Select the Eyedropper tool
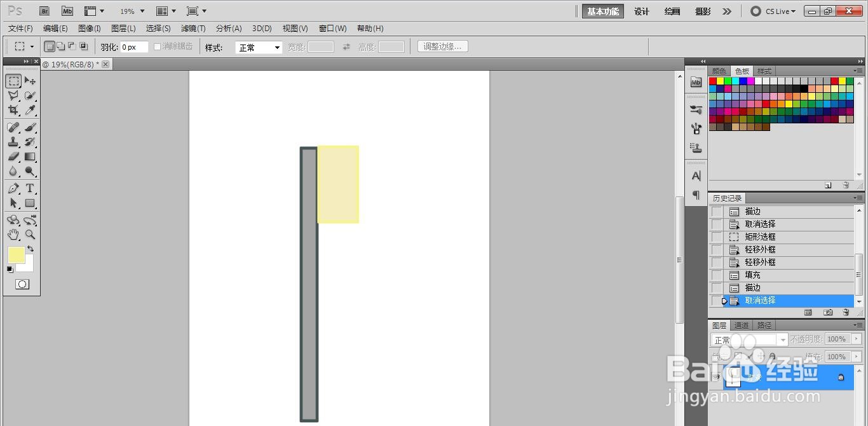 pyautogui.click(x=30, y=111)
